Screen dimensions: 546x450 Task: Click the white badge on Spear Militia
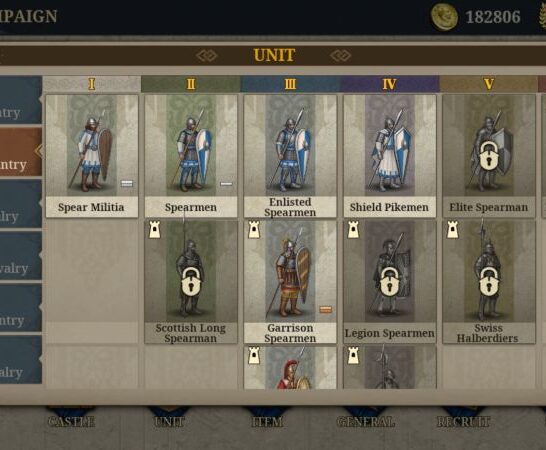coord(127,183)
